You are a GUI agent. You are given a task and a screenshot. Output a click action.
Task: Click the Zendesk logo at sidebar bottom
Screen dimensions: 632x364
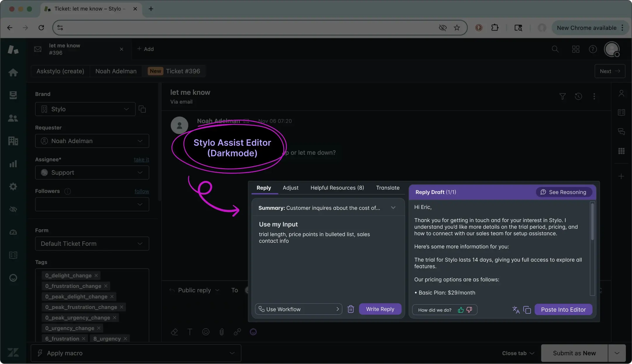tap(13, 352)
